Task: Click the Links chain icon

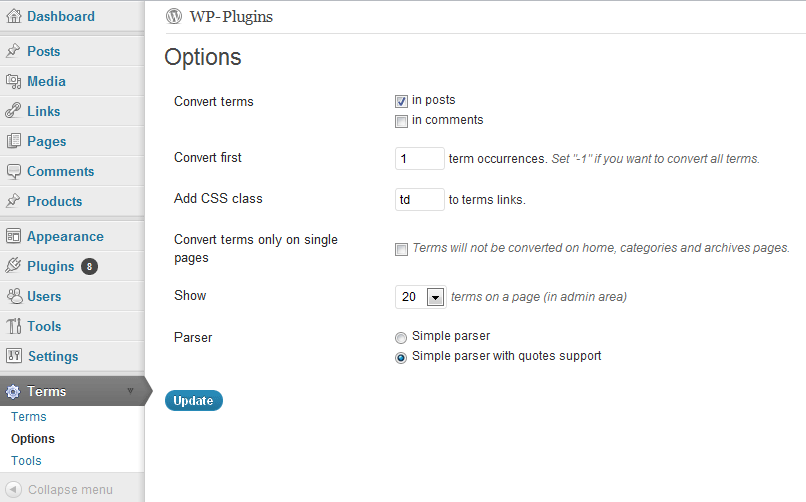Action: pyautogui.click(x=13, y=111)
